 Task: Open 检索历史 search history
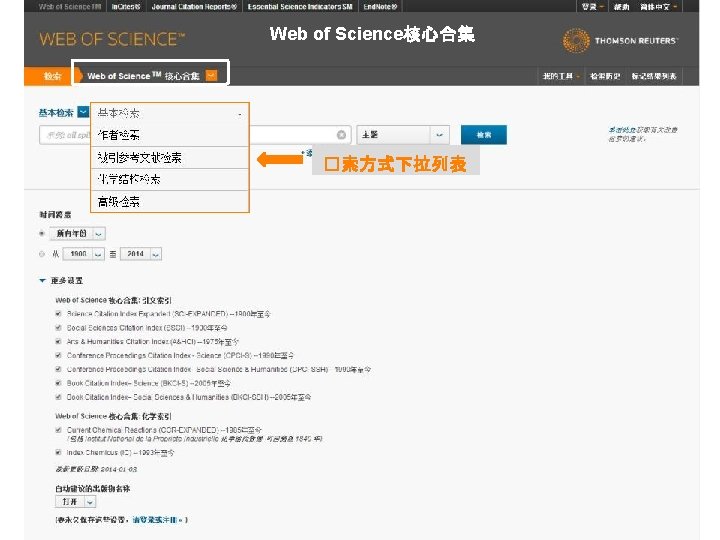coord(605,76)
